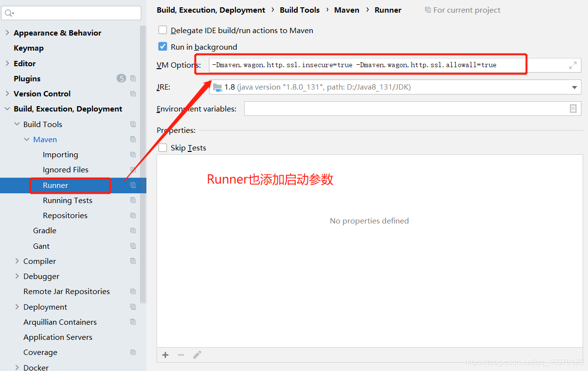This screenshot has height=371, width=588.
Task: Click Build, Execution, Deployment breadcrumb
Action: [x=211, y=10]
